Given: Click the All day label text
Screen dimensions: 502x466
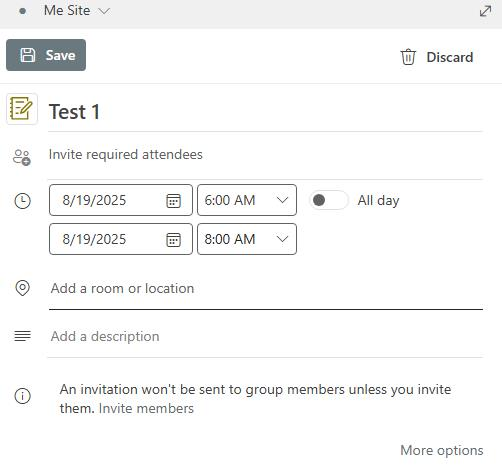Looking at the screenshot, I should click(x=378, y=200).
